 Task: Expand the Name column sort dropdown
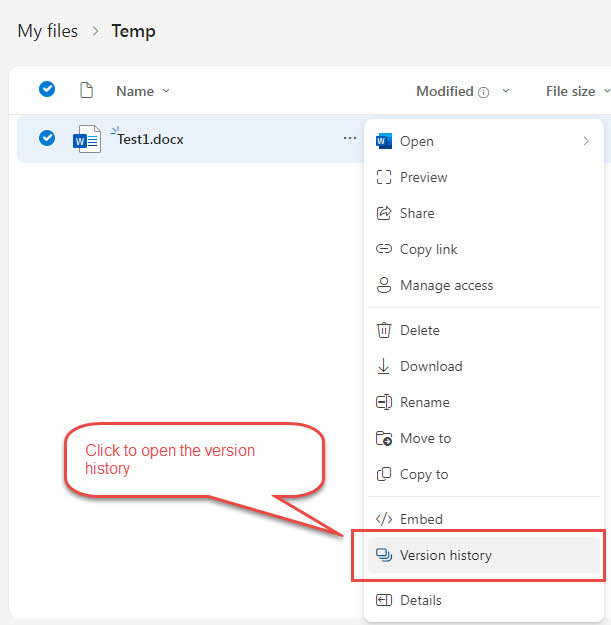point(166,91)
